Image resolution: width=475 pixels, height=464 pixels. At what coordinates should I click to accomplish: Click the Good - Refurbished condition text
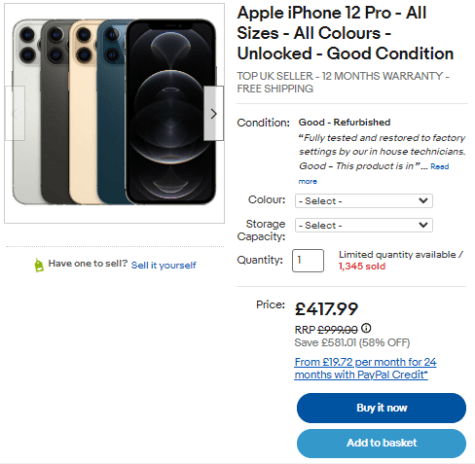pos(344,122)
